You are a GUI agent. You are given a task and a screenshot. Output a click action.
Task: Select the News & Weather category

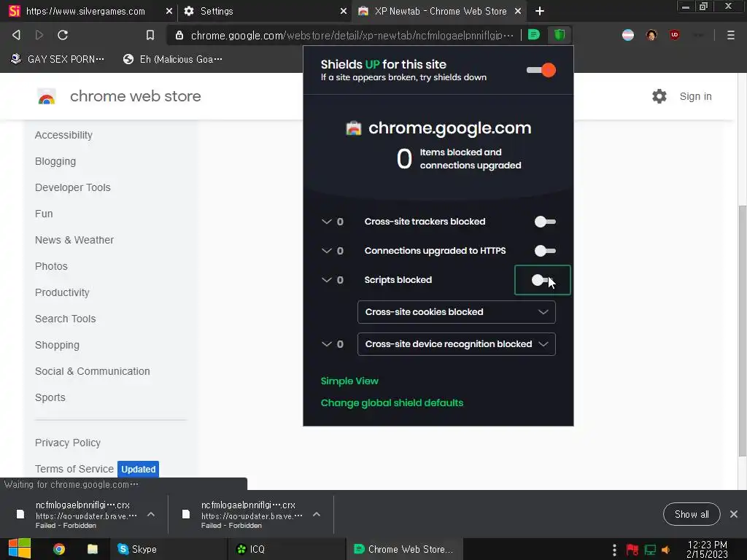[74, 240]
